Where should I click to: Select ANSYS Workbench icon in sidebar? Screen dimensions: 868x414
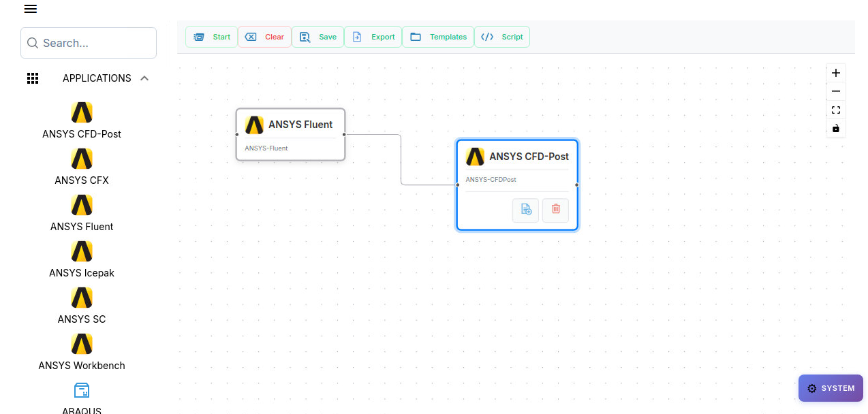pos(82,344)
